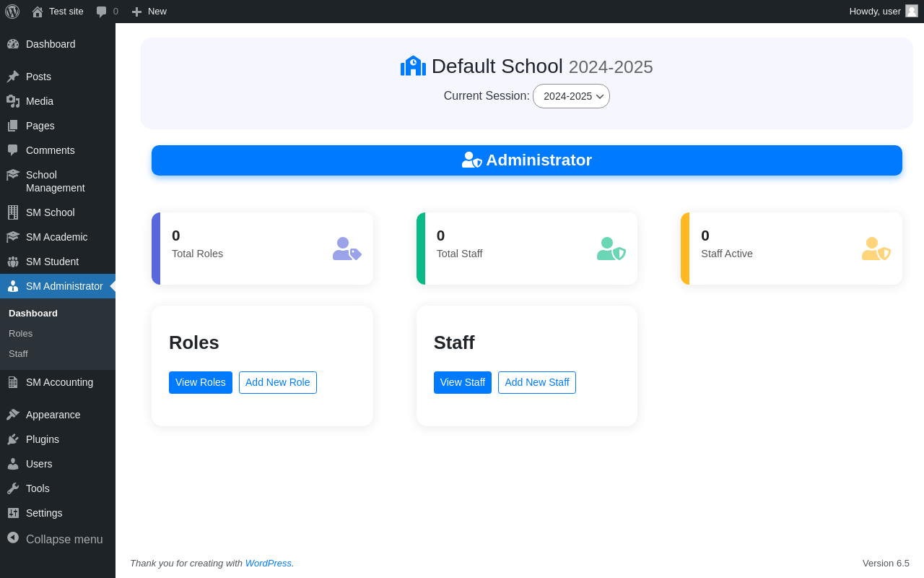The image size is (924, 578).
Task: Click the View Roles button
Action: coord(201,382)
